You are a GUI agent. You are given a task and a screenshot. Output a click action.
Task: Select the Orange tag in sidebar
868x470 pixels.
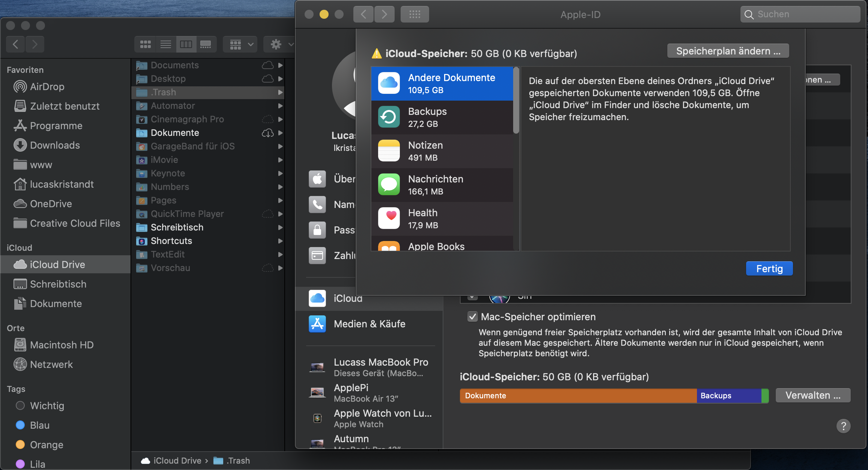46,445
